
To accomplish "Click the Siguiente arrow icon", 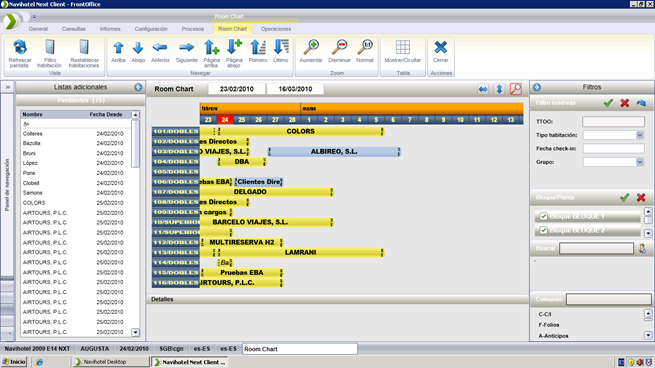I will point(186,48).
